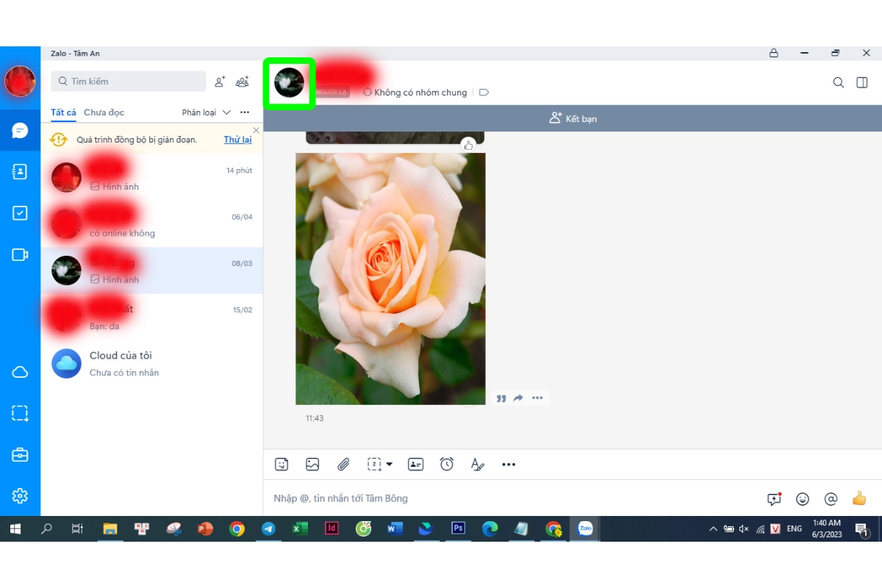
Task: Open more options in chat toolbar
Action: tap(509, 465)
